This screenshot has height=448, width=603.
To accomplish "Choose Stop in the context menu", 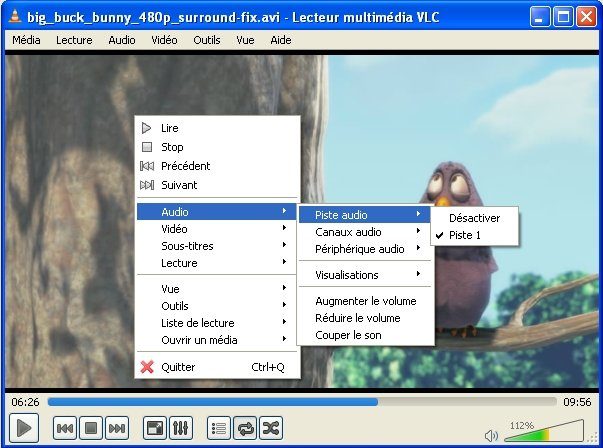I will (x=217, y=147).
